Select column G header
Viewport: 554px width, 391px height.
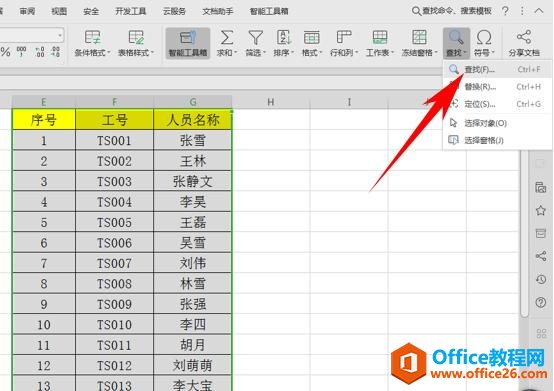[193, 102]
